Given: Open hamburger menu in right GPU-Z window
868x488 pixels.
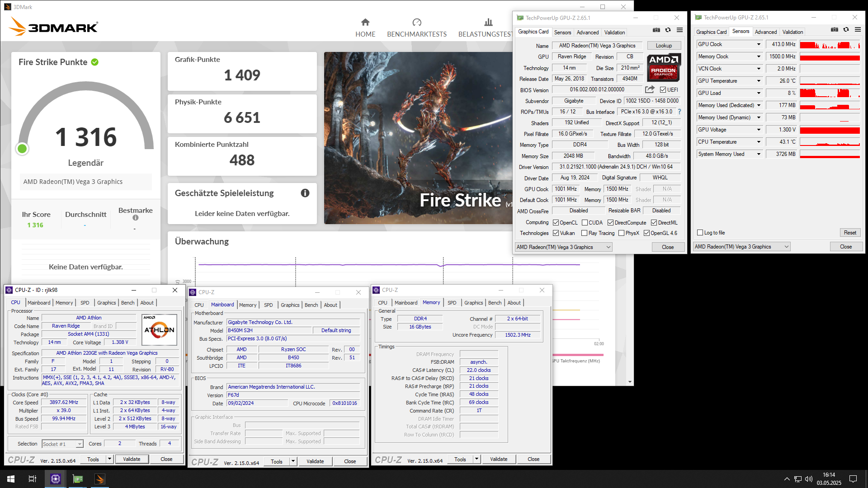Looking at the screenshot, I should (x=858, y=29).
